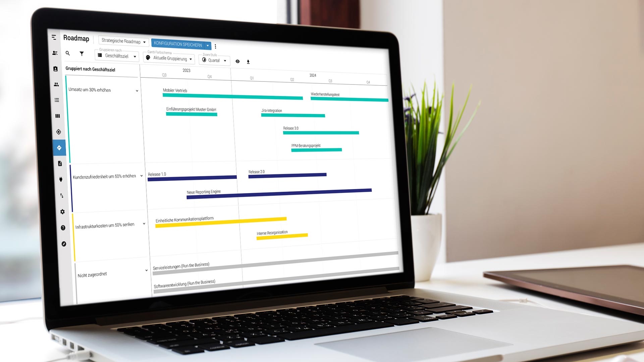Screen dimensions: 644x362
Task: Click the filter icon next to search
Action: [x=82, y=54]
